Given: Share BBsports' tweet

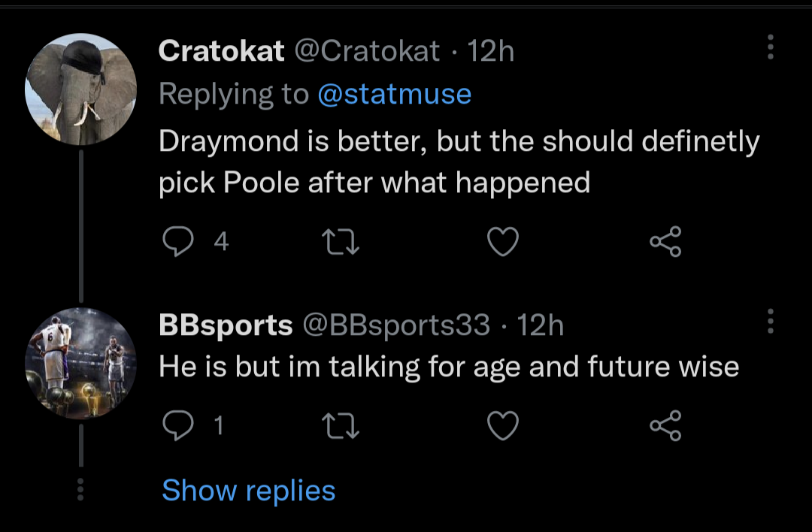Looking at the screenshot, I should click(x=665, y=426).
